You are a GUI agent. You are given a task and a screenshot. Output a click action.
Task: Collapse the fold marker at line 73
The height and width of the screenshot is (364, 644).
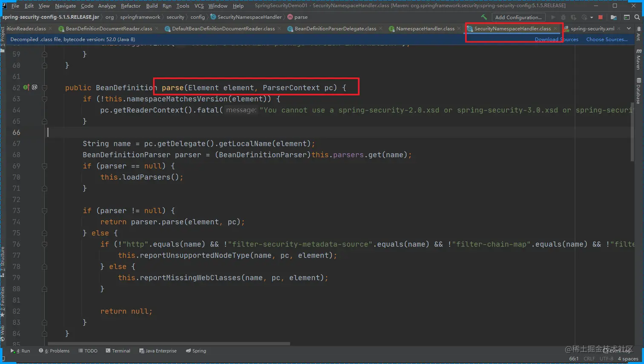click(44, 211)
